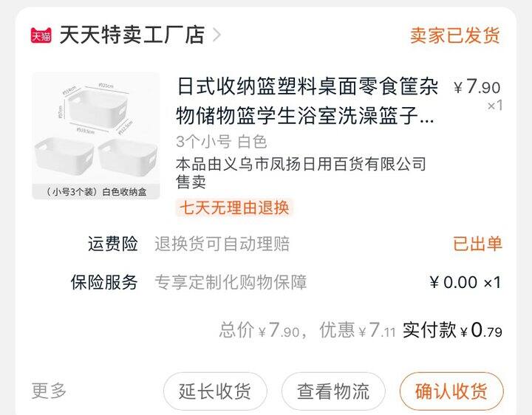Tap the 实付款 ¥0.79 total
532x415 pixels.
tap(452, 329)
